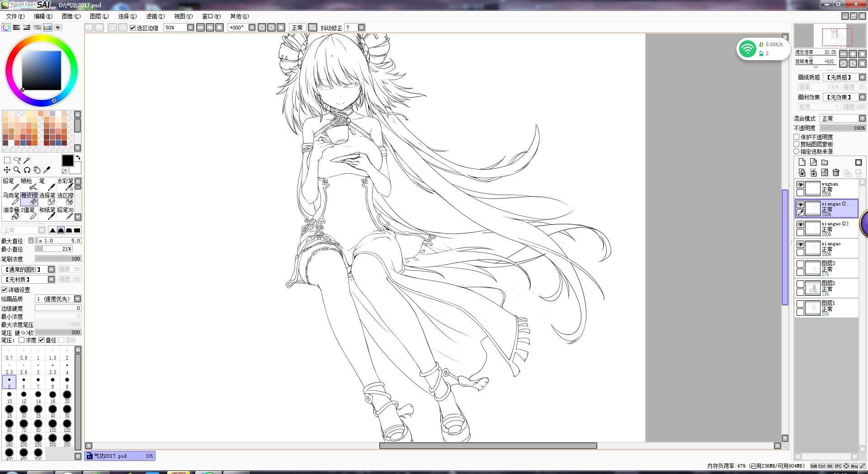Select the eyedropper color picker tool

pos(47,170)
